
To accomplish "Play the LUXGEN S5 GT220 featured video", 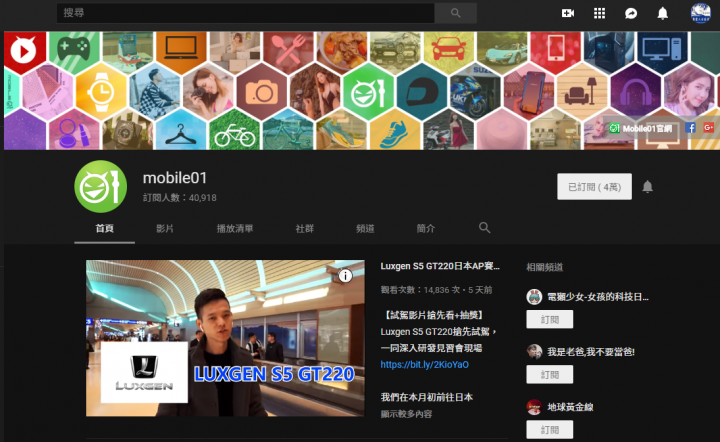I will click(x=225, y=338).
